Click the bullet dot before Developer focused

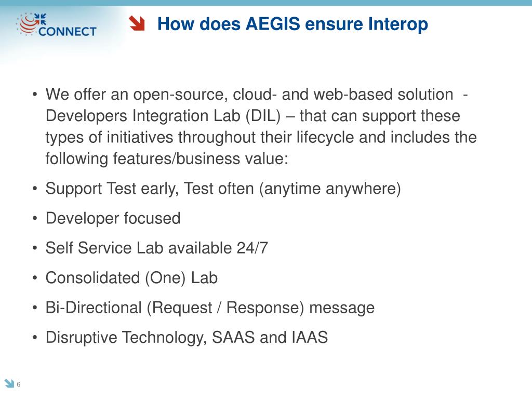(35, 219)
